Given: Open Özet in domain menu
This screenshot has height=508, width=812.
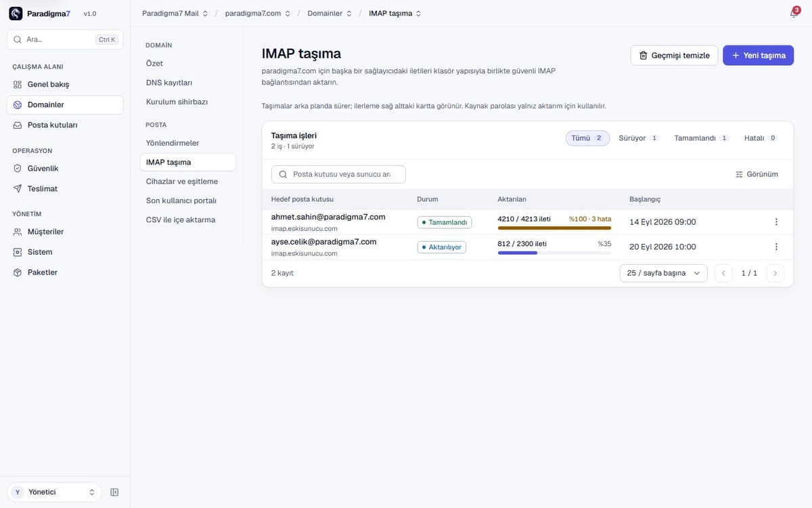Looking at the screenshot, I should (x=187, y=64).
